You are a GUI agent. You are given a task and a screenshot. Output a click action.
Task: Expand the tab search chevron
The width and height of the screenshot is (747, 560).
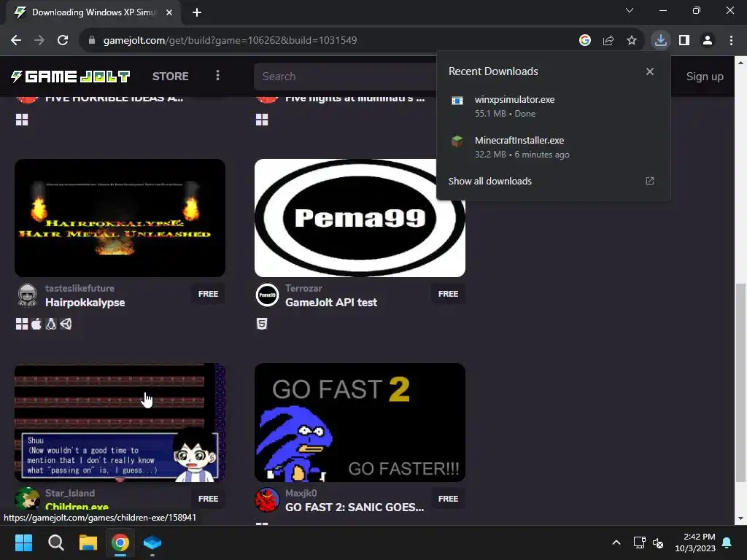(630, 10)
